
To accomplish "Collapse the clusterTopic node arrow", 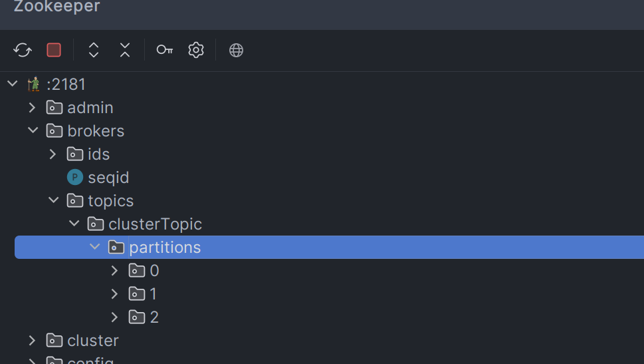I will tap(74, 224).
